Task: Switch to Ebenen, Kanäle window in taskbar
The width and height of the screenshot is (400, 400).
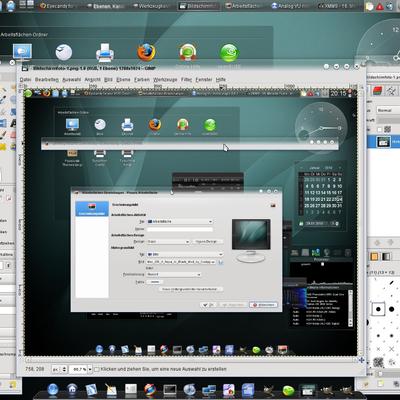Action: [105, 6]
